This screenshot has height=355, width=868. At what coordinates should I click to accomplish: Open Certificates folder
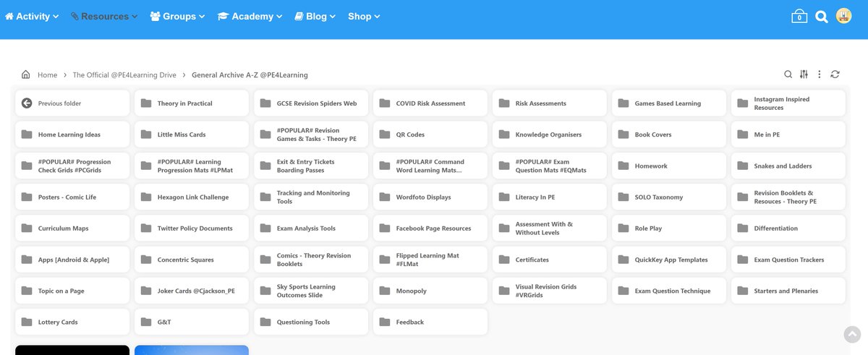click(550, 259)
